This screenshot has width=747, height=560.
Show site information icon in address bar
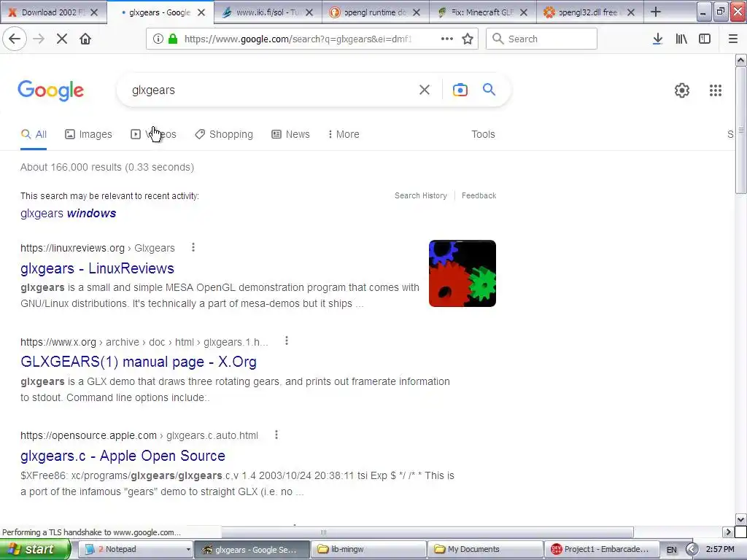pos(158,39)
